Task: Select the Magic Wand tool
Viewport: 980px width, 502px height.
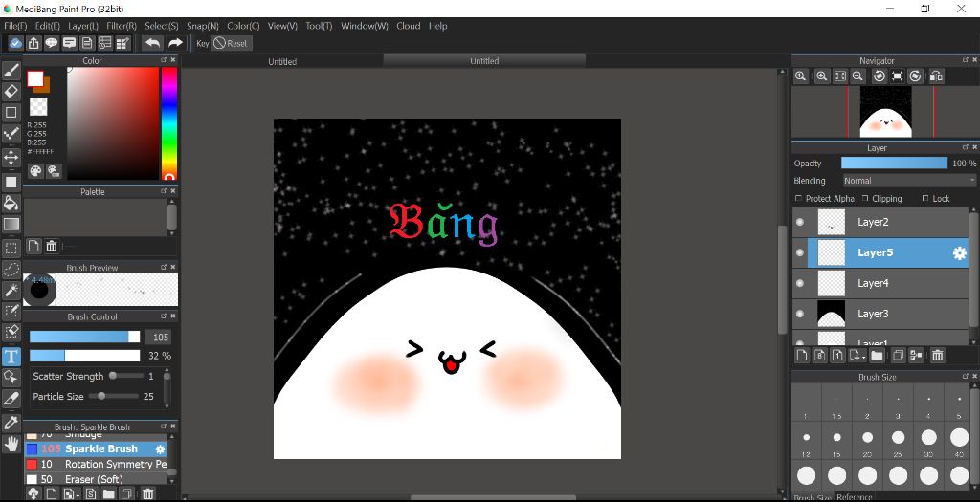Action: pos(11,290)
